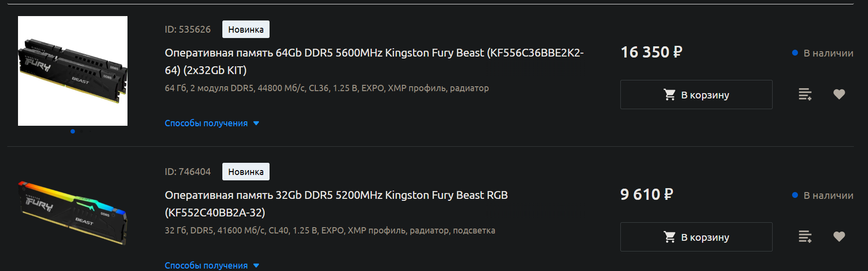Favorite the 32Gb Fury Beast RGB heart icon

(839, 236)
